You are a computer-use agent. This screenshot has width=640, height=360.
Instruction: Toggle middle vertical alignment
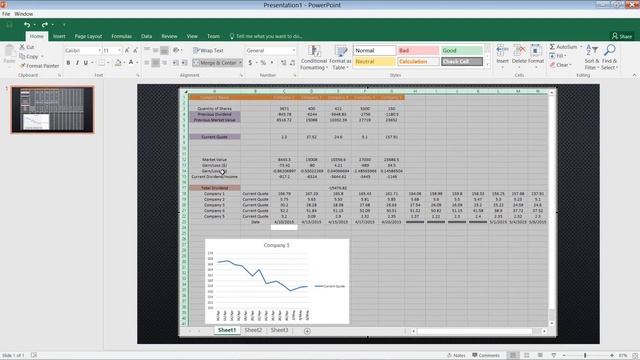(156, 51)
